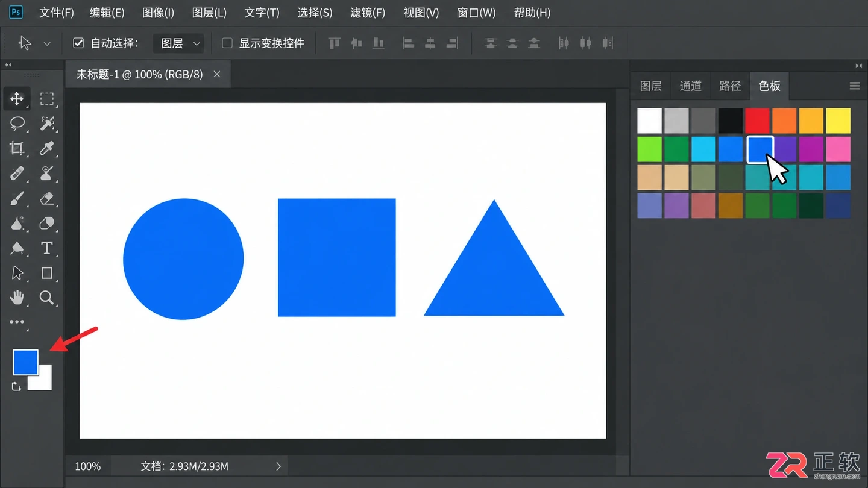Click the align top edges icon
The height and width of the screenshot is (488, 868).
[335, 43]
